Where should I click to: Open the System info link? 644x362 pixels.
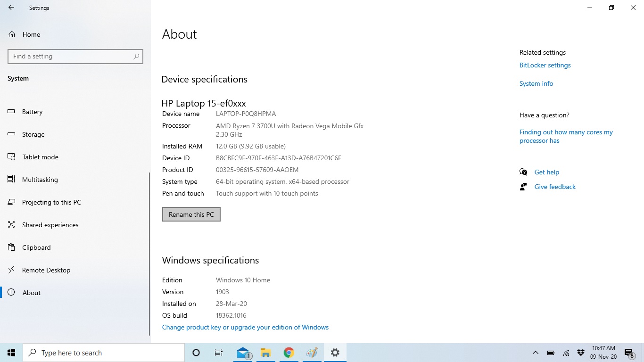[x=536, y=83]
